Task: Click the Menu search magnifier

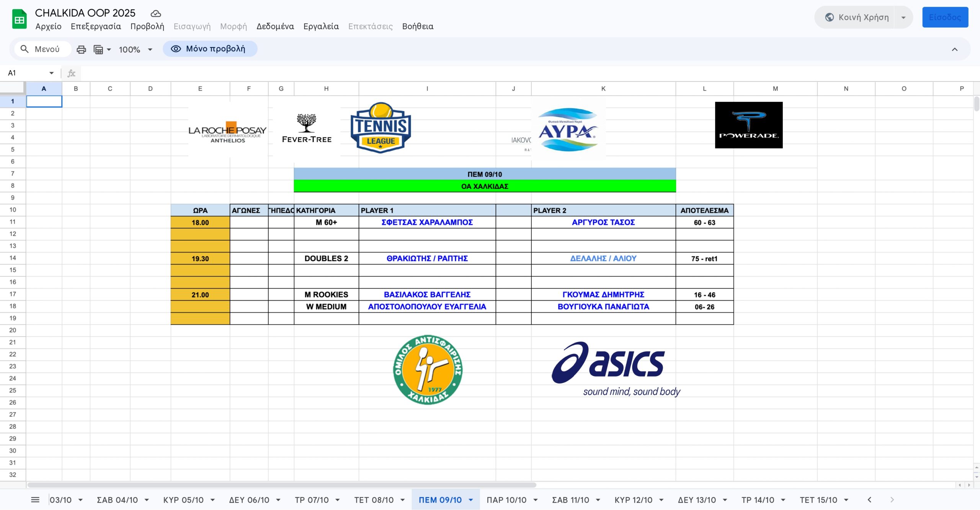Action: pos(24,49)
